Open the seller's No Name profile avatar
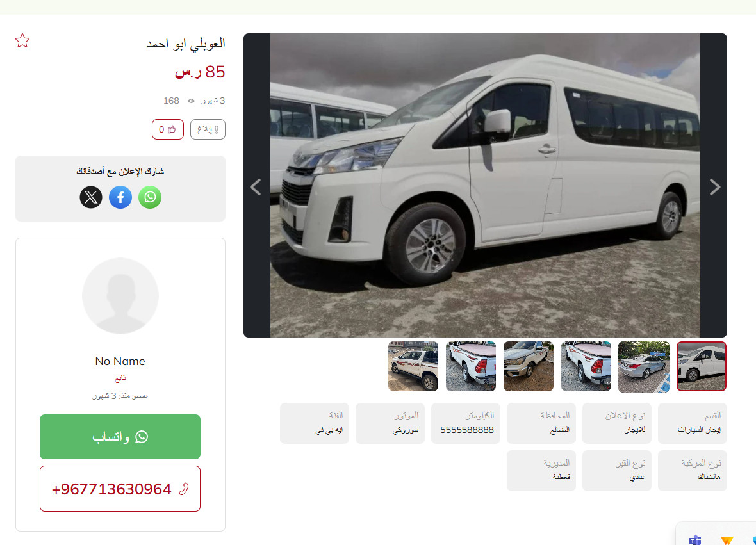This screenshot has height=545, width=756. (120, 295)
